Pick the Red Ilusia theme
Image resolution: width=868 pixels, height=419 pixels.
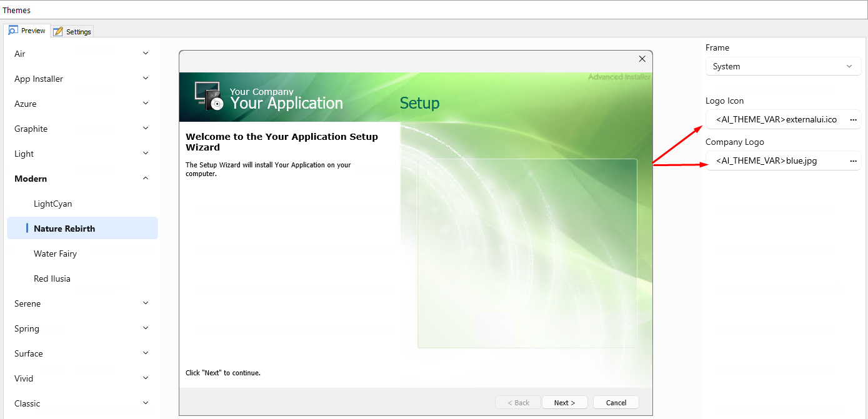52,279
